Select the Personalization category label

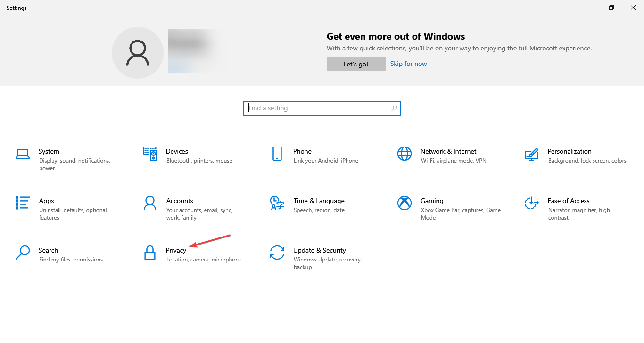coord(570,151)
